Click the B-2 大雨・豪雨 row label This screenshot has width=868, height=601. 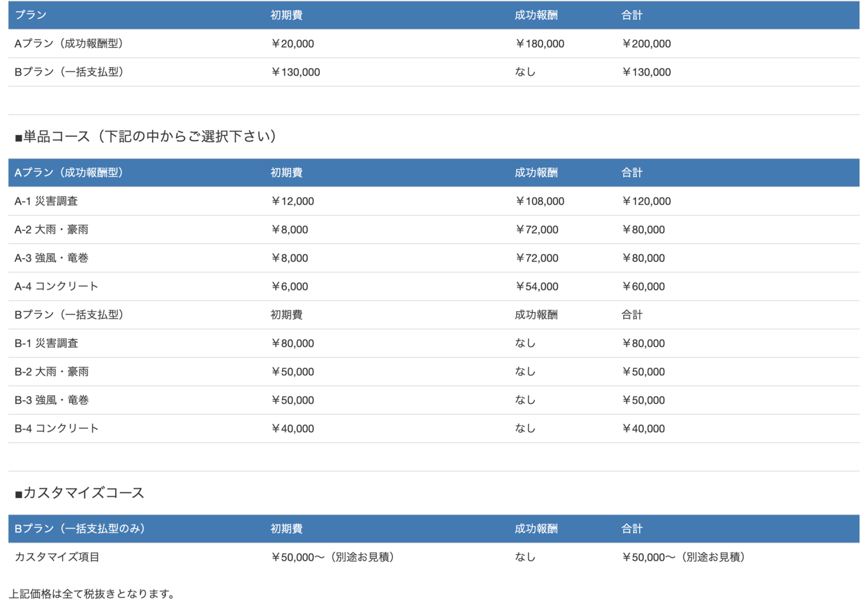click(x=51, y=371)
